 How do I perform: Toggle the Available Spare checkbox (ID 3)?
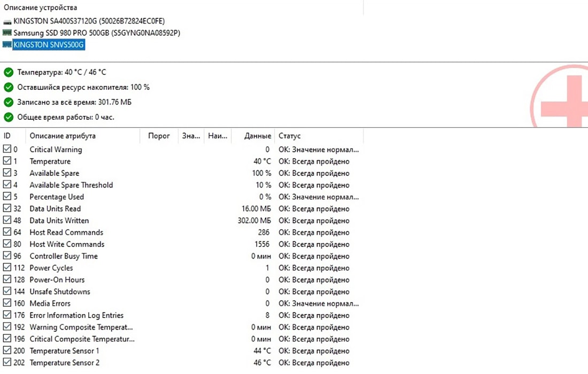(7, 173)
